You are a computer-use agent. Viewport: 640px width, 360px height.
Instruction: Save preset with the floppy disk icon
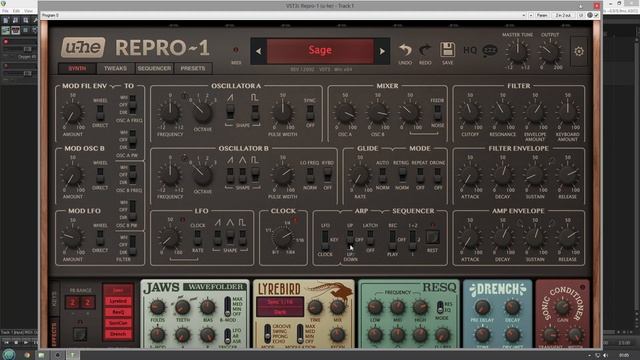(447, 49)
